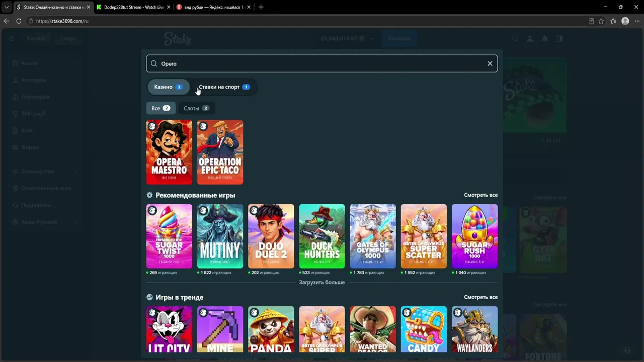Click the magnifier icon in the Opera search box

click(154, 64)
